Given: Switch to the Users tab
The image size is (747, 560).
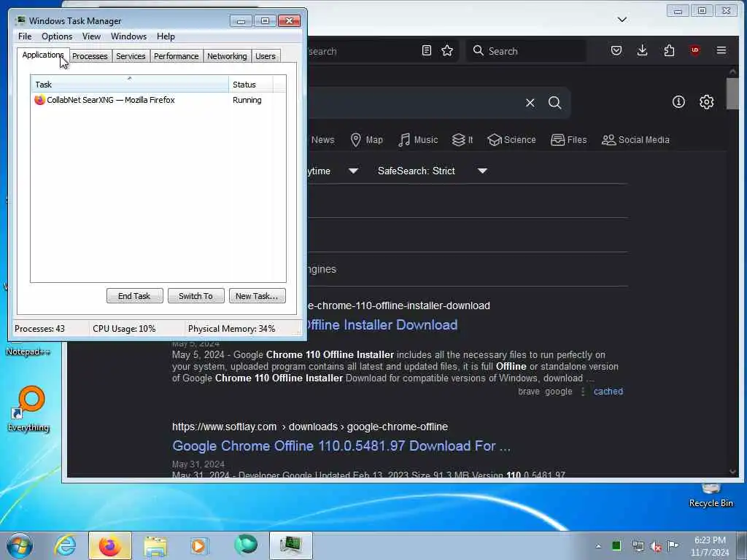Looking at the screenshot, I should coord(266,56).
